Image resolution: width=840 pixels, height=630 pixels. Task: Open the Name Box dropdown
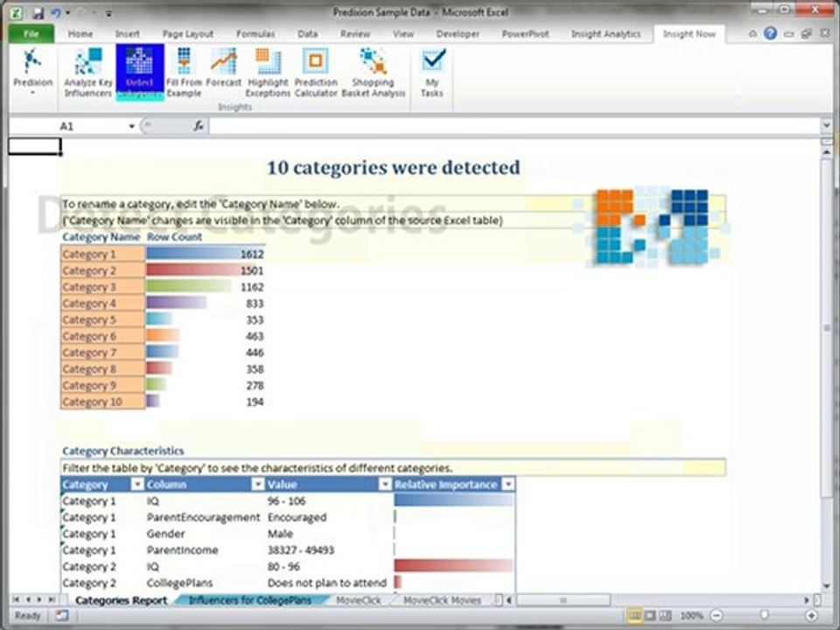tap(131, 126)
